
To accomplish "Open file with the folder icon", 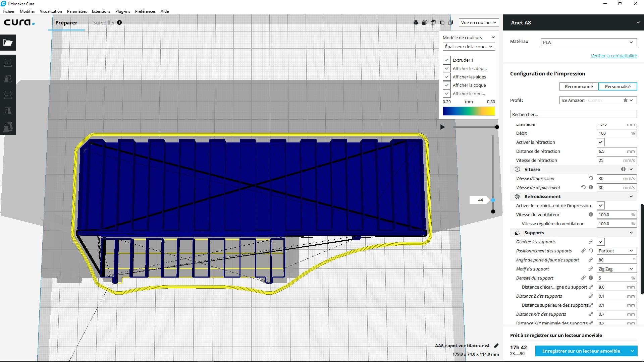I will (8, 43).
